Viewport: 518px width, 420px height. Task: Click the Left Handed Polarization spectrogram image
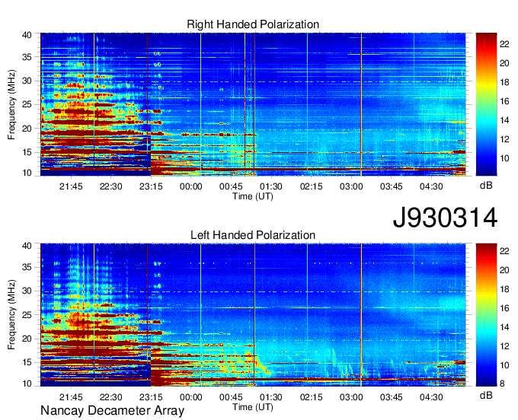pyautogui.click(x=253, y=315)
